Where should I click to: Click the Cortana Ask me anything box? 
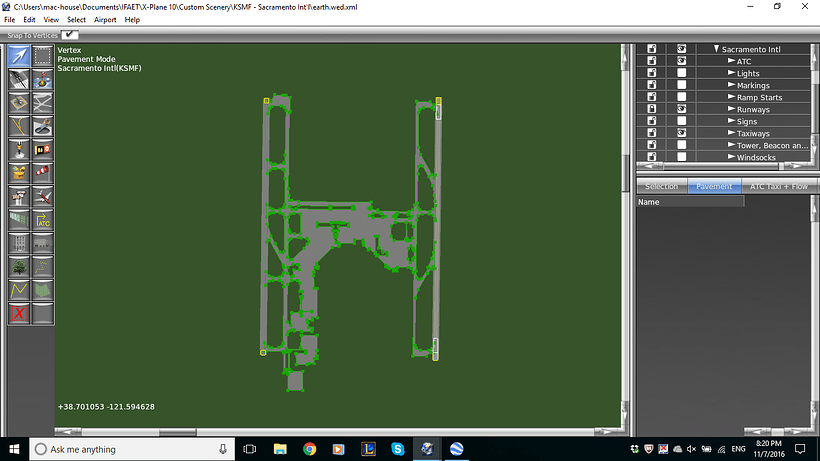pyautogui.click(x=131, y=449)
